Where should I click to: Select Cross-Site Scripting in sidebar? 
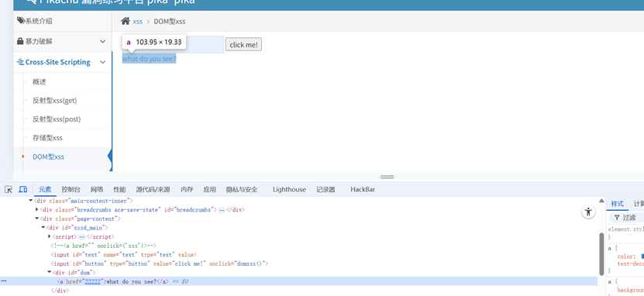(x=58, y=62)
